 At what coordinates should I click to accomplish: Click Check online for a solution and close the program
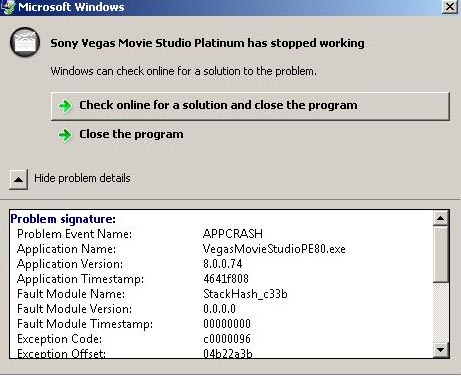tap(250, 106)
